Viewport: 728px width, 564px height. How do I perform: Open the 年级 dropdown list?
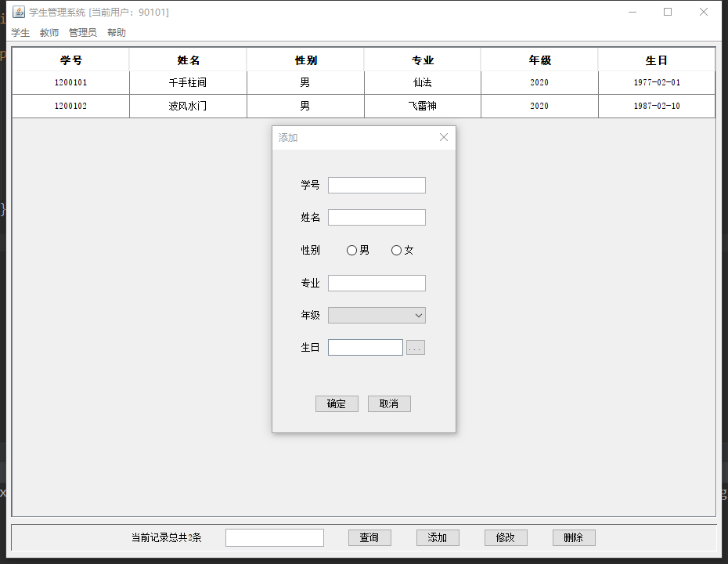[377, 316]
